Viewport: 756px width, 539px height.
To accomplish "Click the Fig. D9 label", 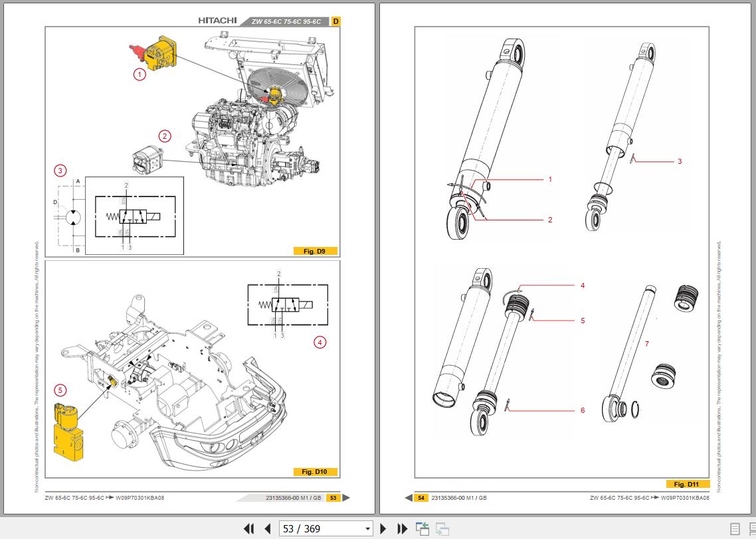I will tap(316, 251).
